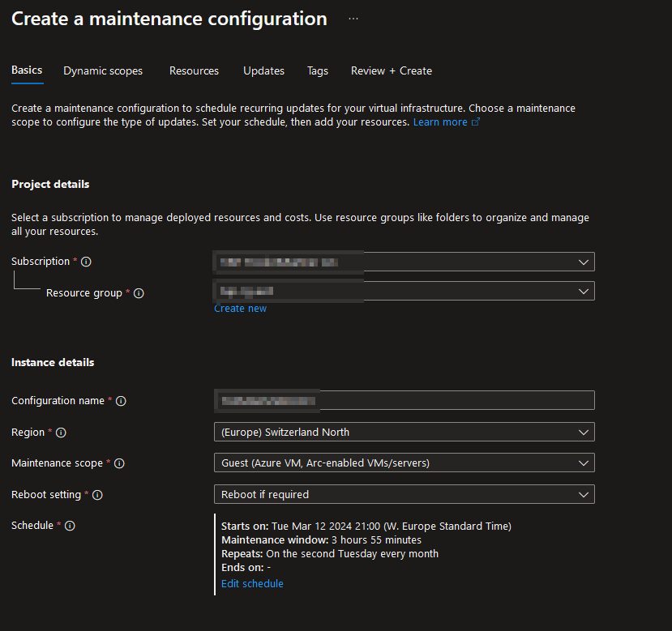Click the info icon beside Maintenance scope
This screenshot has width=672, height=631.
tap(120, 463)
